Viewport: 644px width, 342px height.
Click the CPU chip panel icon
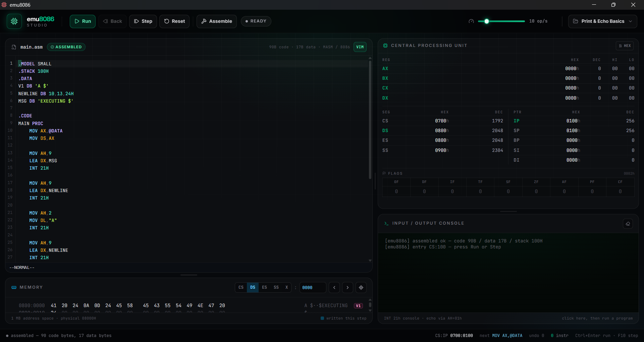pyautogui.click(x=385, y=46)
